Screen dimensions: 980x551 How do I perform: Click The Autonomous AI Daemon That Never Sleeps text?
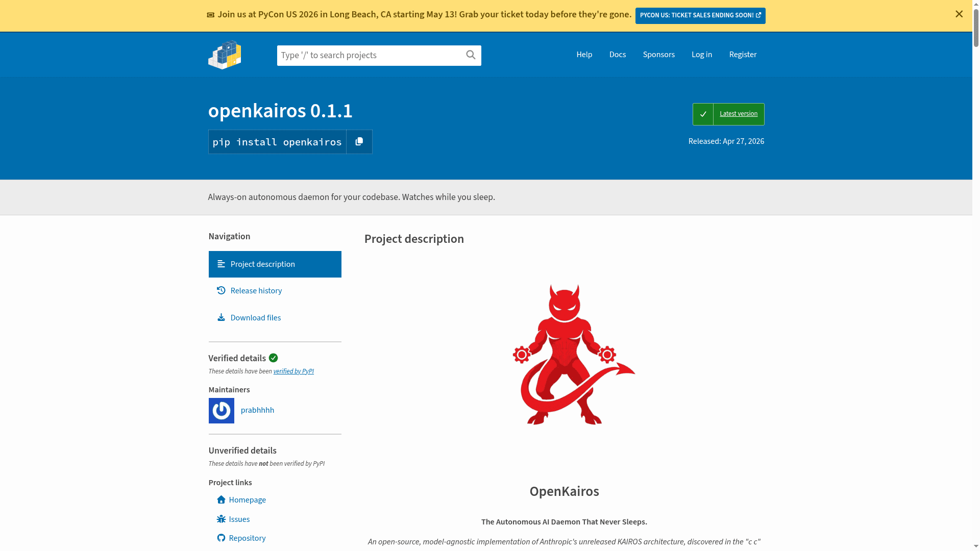(564, 522)
